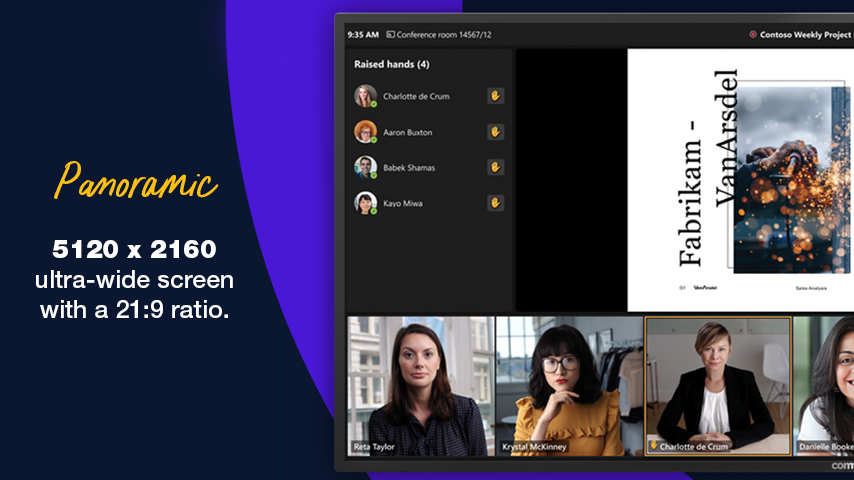This screenshot has height=480, width=854.
Task: Click the hand icon next to Kayo Miwa
Action: coord(495,203)
